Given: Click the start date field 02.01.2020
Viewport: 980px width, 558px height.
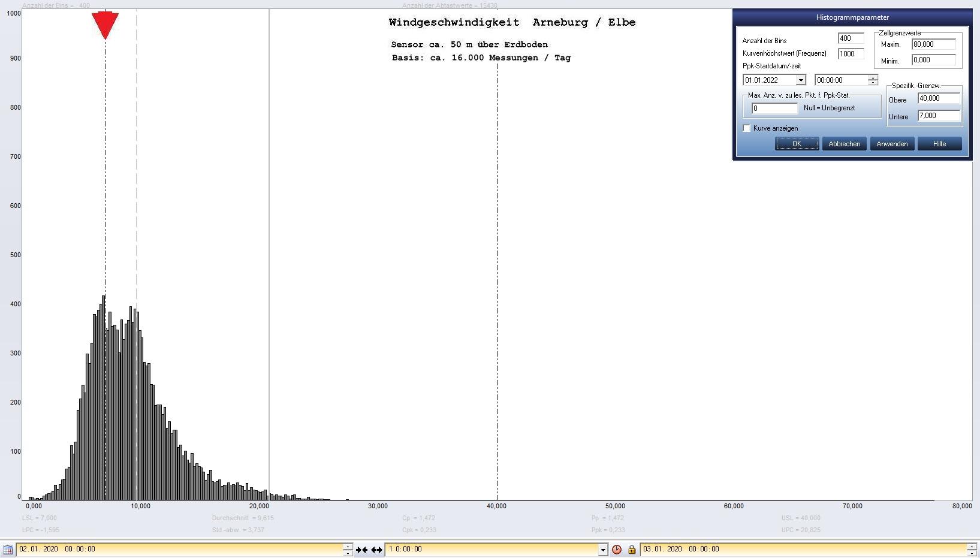Looking at the screenshot, I should point(180,549).
